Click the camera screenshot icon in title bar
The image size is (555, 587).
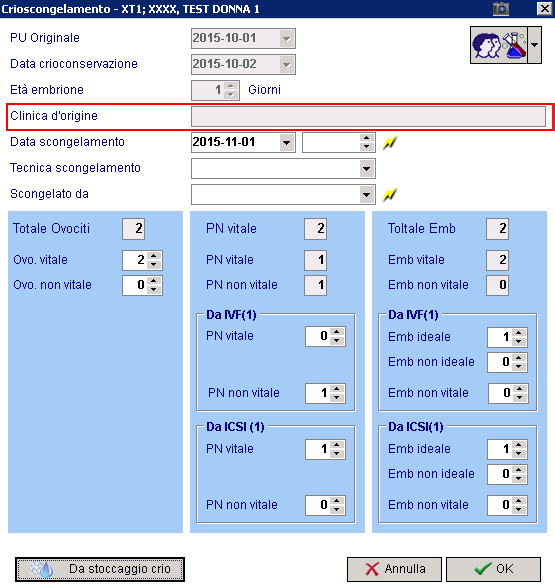(x=501, y=9)
